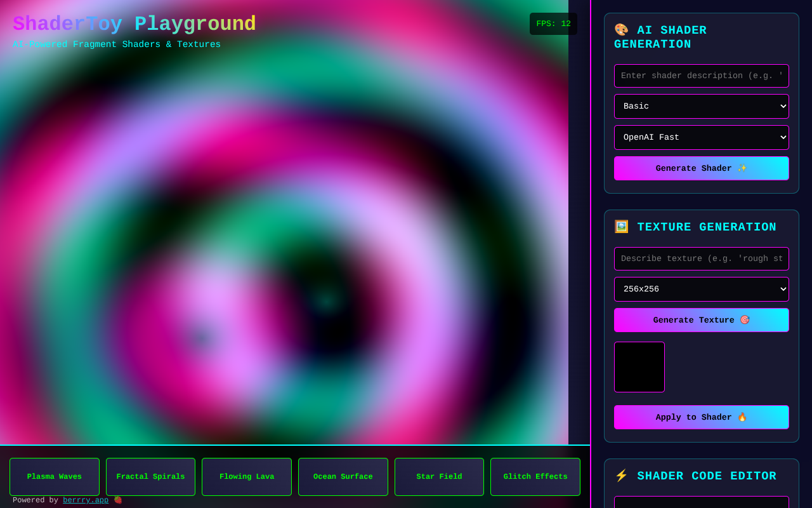Click the framed picture icon on Texture Generation
This screenshot has width=812, height=508.
(620, 227)
